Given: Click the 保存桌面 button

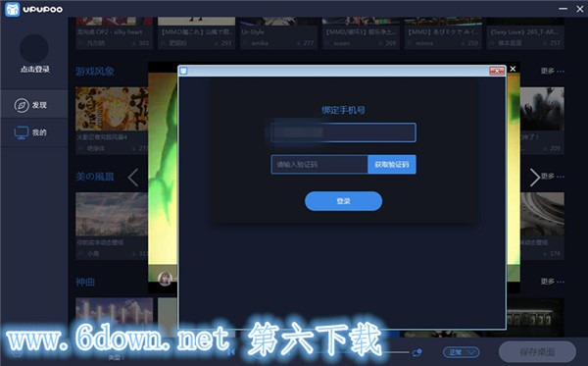Looking at the screenshot, I should 537,351.
